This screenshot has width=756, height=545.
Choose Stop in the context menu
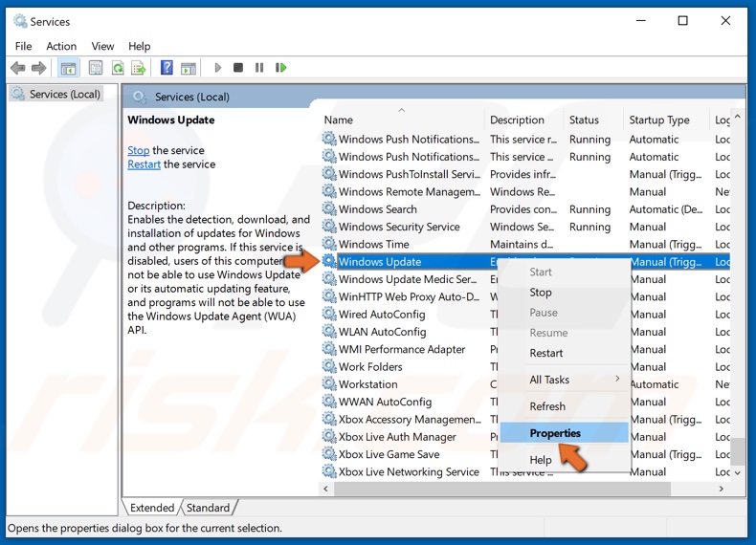tap(564, 293)
